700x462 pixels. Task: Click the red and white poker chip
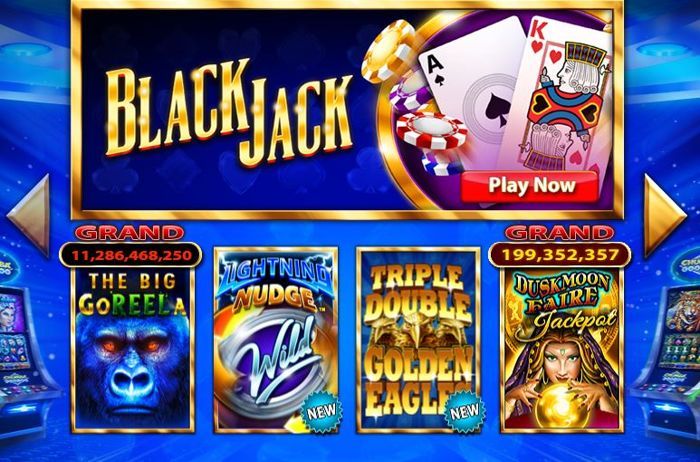point(431,130)
